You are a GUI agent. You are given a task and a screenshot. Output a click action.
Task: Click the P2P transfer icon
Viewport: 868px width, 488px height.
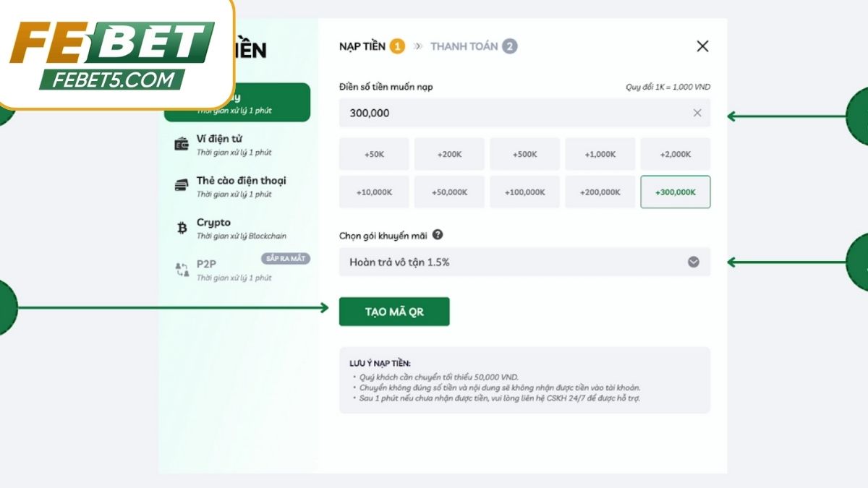click(x=182, y=270)
